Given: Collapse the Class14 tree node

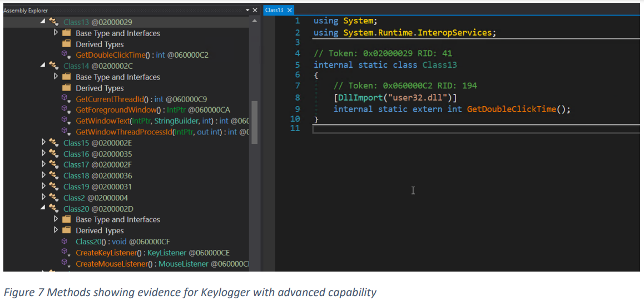Looking at the screenshot, I should [43, 65].
